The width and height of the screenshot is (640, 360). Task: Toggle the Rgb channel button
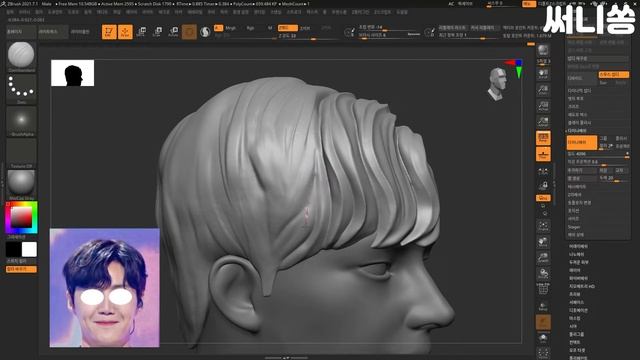click(251, 28)
